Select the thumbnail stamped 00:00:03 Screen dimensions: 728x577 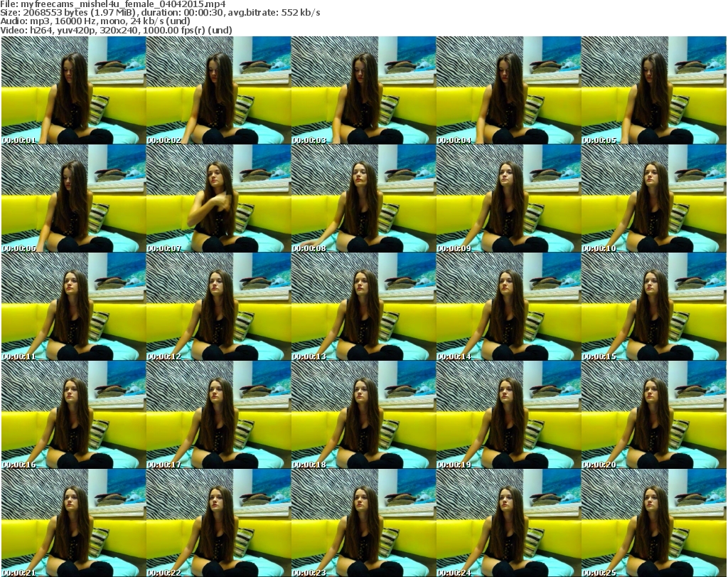[363, 90]
